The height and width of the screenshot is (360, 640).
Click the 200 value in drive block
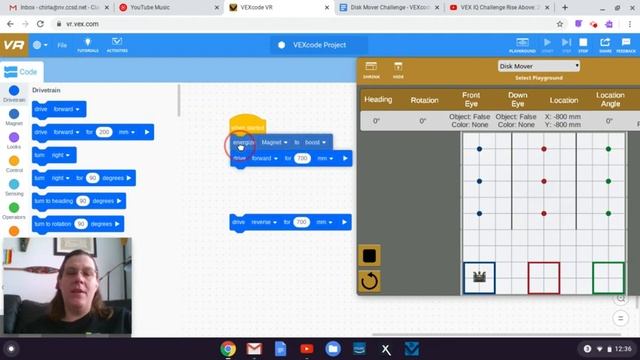(x=104, y=132)
